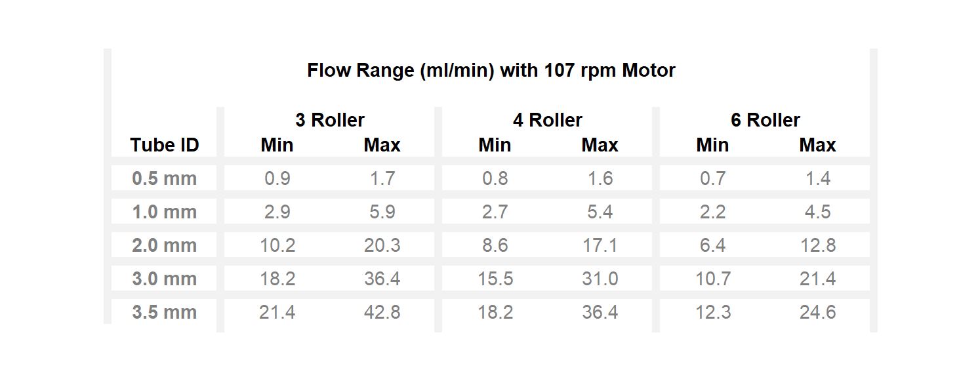Viewport: 980px width, 381px height.
Task: Click the 5.9 value cell
Action: coord(382,212)
